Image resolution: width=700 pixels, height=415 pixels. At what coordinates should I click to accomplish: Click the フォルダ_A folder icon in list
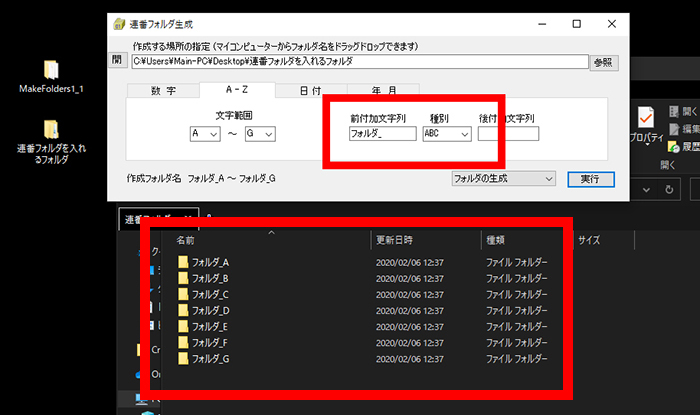point(183,262)
